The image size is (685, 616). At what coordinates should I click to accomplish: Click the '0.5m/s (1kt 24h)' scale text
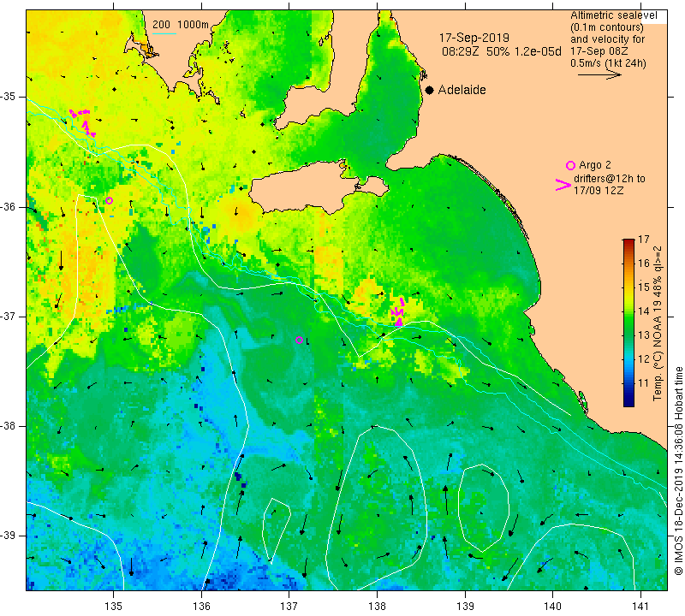(x=608, y=63)
